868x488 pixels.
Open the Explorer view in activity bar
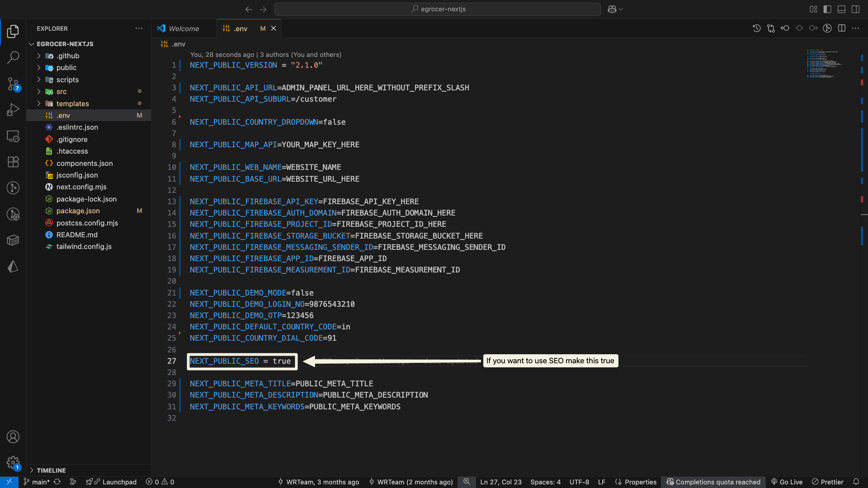pyautogui.click(x=13, y=31)
